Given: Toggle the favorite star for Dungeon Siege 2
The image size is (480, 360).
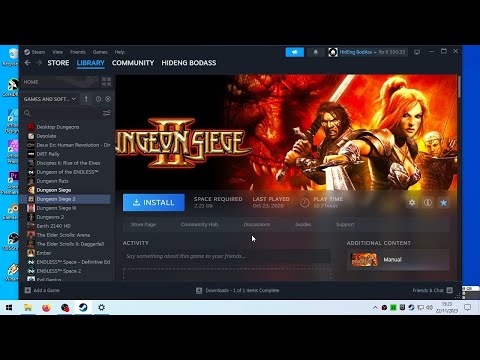Looking at the screenshot, I should pyautogui.click(x=443, y=203).
